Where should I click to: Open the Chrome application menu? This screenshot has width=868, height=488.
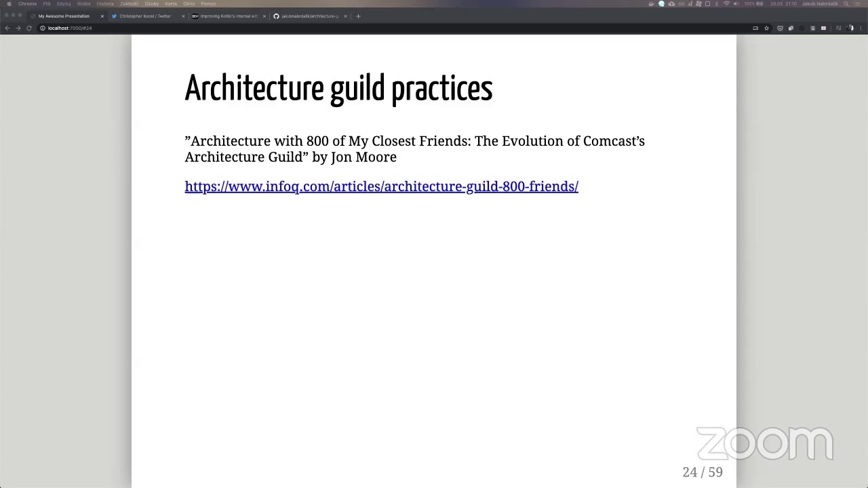[27, 3]
